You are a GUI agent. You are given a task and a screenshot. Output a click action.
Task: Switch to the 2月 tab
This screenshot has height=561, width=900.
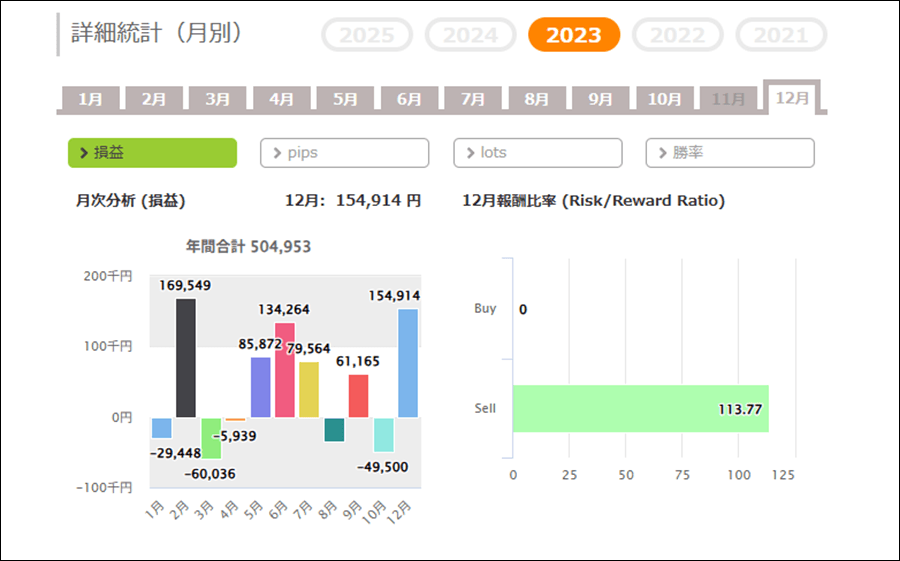point(154,99)
